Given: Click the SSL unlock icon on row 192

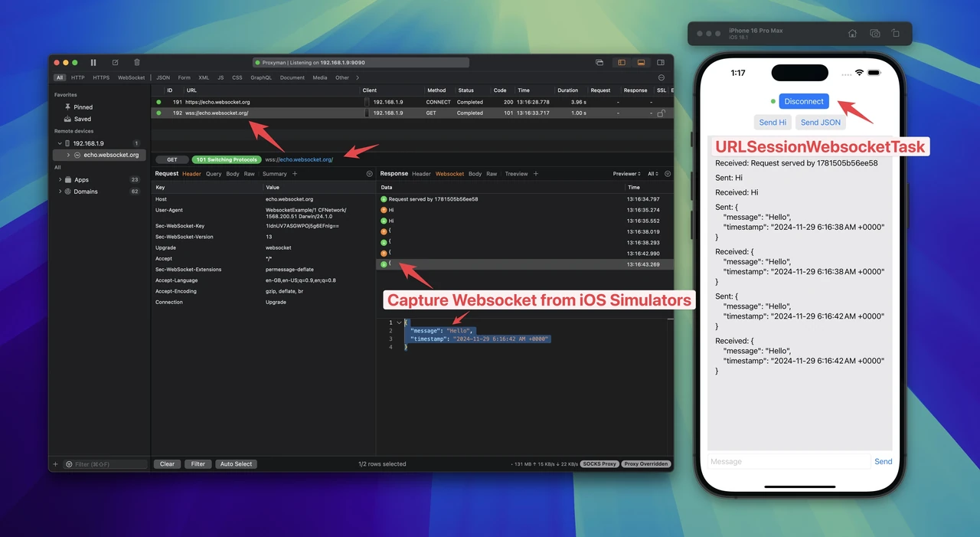Looking at the screenshot, I should pyautogui.click(x=661, y=113).
